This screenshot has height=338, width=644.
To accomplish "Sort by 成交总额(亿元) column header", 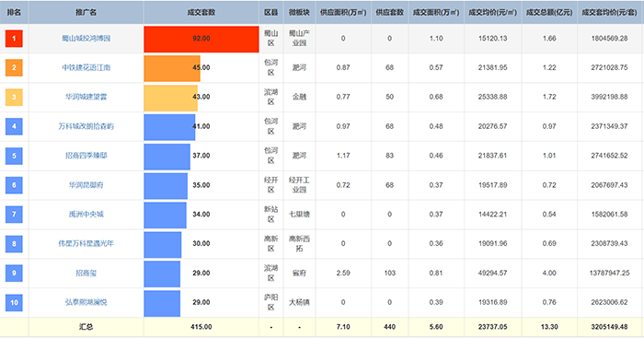I will coord(549,12).
